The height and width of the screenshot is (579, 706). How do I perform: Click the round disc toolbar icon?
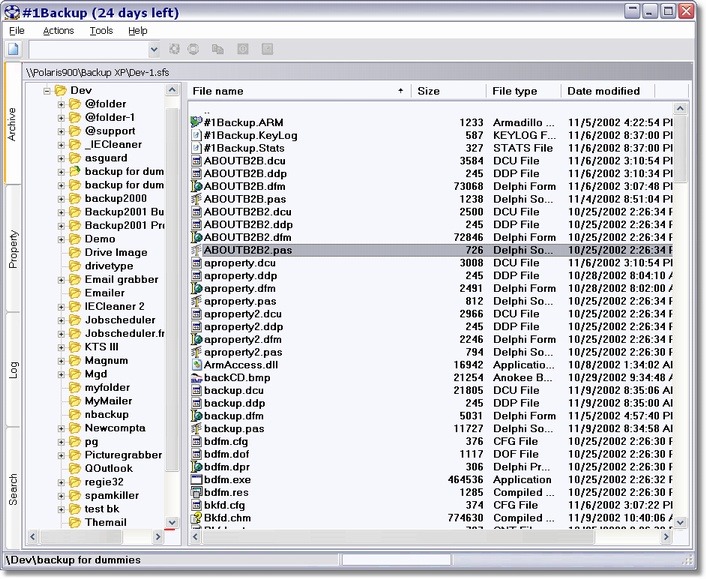194,49
